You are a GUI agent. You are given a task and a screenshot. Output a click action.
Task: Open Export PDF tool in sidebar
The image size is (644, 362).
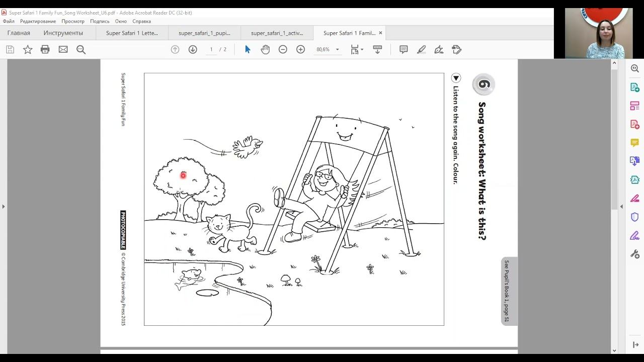[x=635, y=87]
